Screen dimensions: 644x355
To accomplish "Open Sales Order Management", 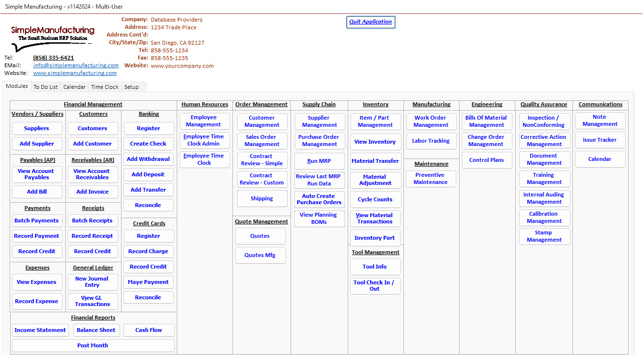I will (262, 141).
